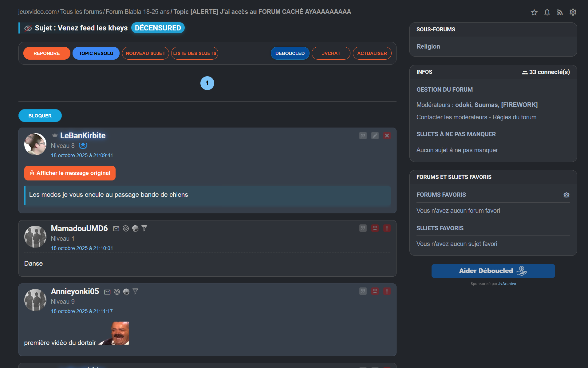Filter messages by Annieyonki05 funnel icon
The image size is (588, 368).
coord(136,292)
